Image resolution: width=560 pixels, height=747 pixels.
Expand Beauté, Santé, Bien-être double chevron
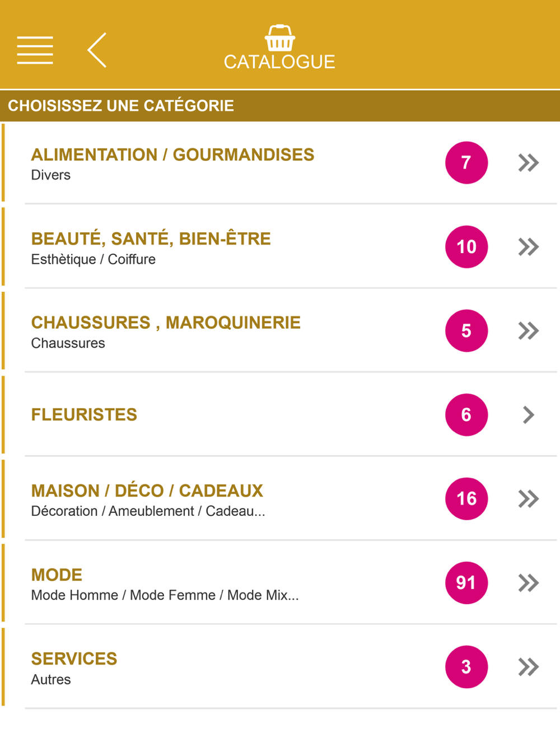[x=529, y=246]
